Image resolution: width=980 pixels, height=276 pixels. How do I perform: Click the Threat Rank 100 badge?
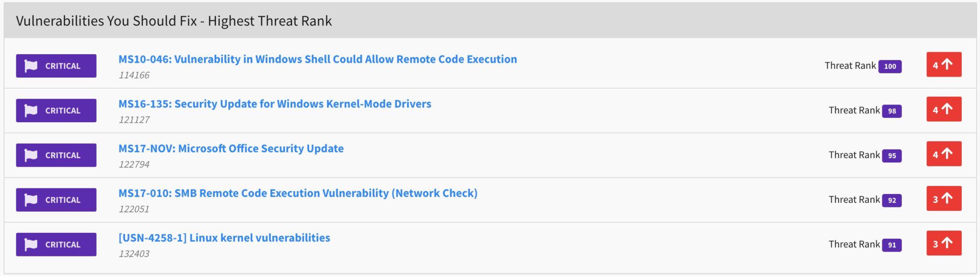(x=890, y=66)
